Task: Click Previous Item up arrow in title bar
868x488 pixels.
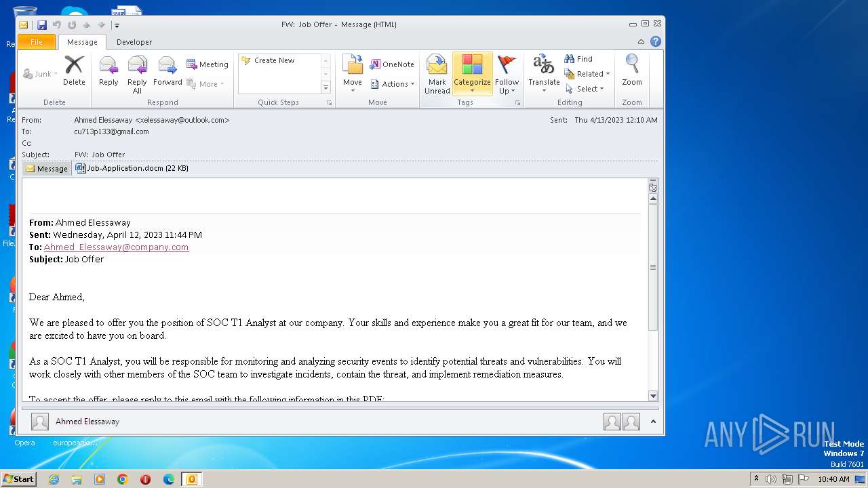Action: click(86, 25)
